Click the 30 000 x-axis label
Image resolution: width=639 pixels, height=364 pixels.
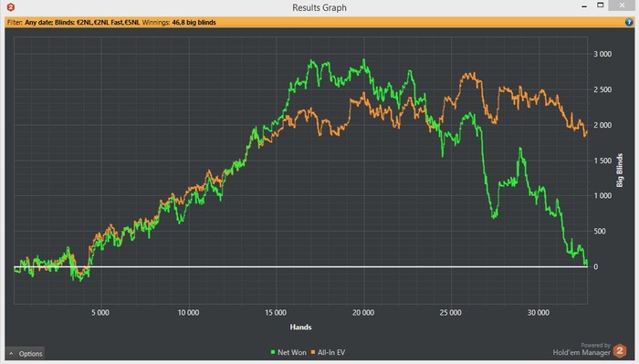(x=539, y=313)
